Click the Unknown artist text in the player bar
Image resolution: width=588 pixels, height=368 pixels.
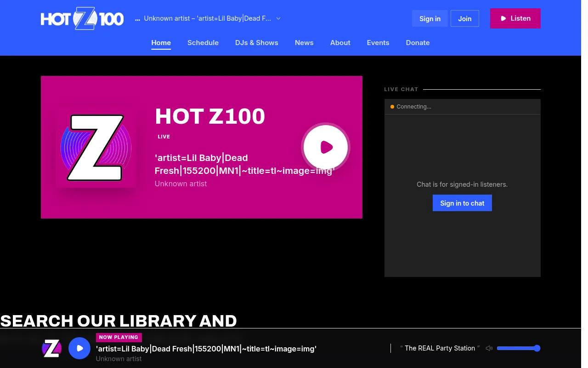pyautogui.click(x=119, y=359)
